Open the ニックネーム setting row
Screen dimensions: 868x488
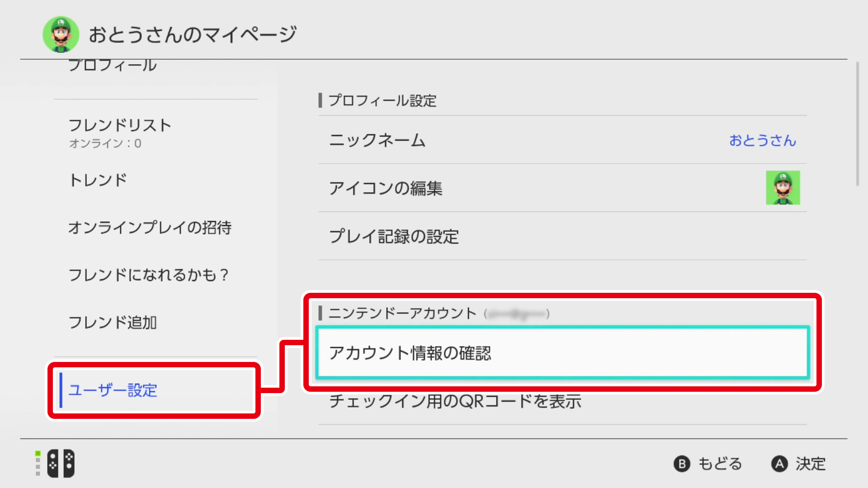562,140
